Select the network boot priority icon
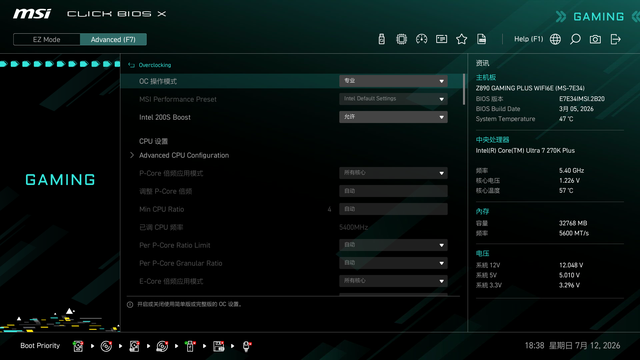The image size is (640, 360). (247, 346)
